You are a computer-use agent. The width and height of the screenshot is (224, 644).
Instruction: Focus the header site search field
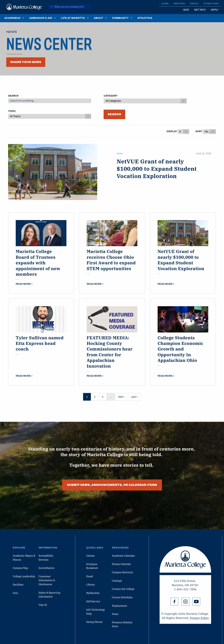click(x=69, y=7)
